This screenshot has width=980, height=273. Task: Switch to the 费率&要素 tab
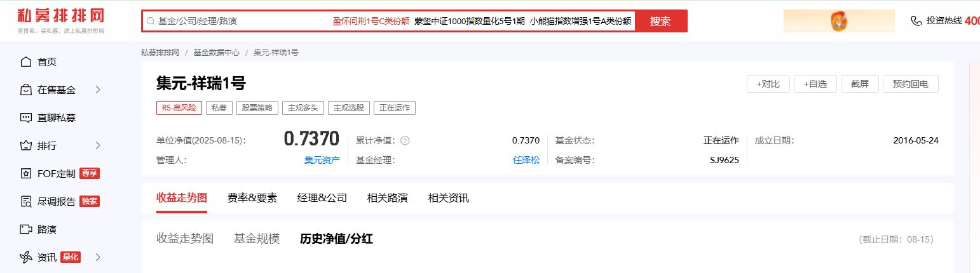pos(252,197)
